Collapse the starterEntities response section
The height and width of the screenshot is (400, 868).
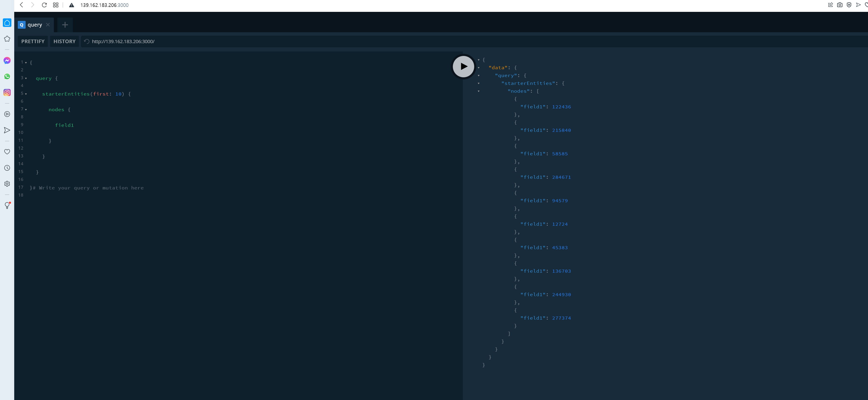(x=479, y=83)
